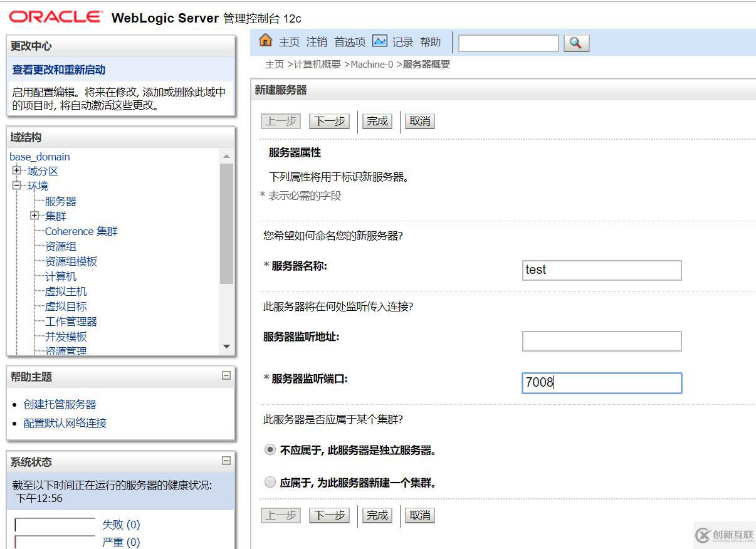756x549 pixels.
Task: Click the bottom 下一步 button
Action: (x=330, y=515)
